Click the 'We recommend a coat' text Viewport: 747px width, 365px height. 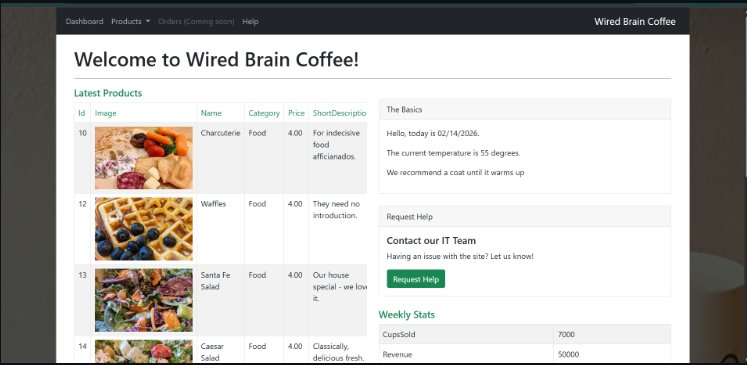[455, 172]
